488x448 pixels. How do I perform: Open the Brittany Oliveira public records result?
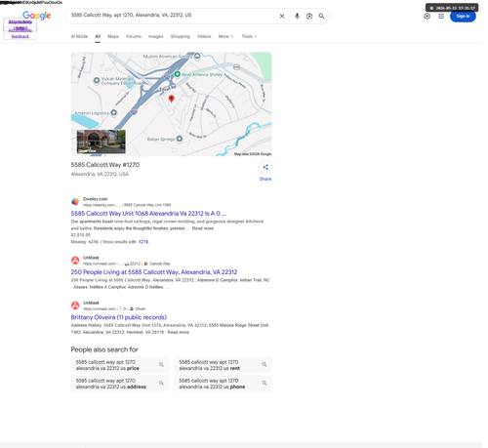click(119, 317)
